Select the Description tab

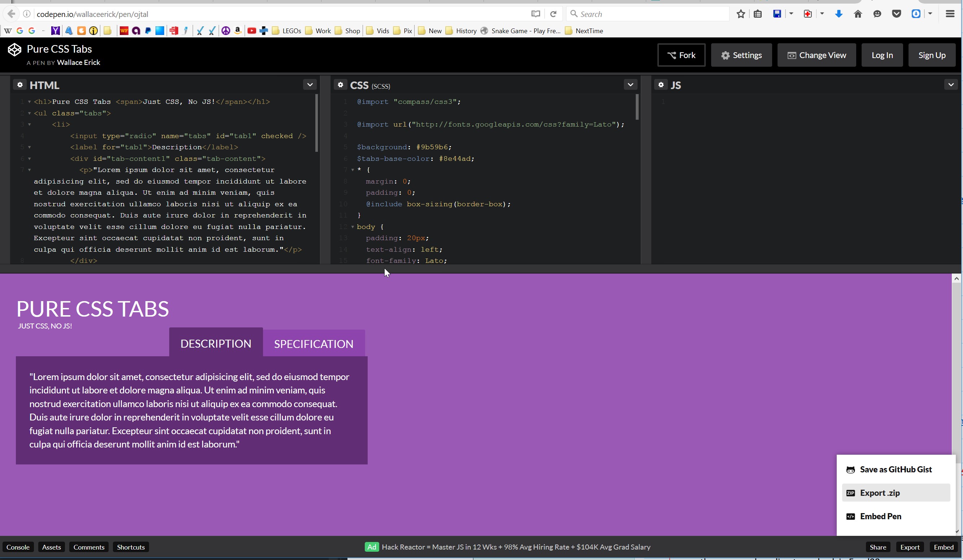point(215,343)
